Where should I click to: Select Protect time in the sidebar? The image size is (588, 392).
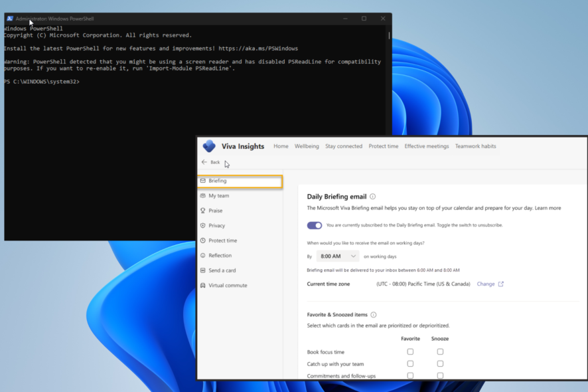(x=240, y=241)
